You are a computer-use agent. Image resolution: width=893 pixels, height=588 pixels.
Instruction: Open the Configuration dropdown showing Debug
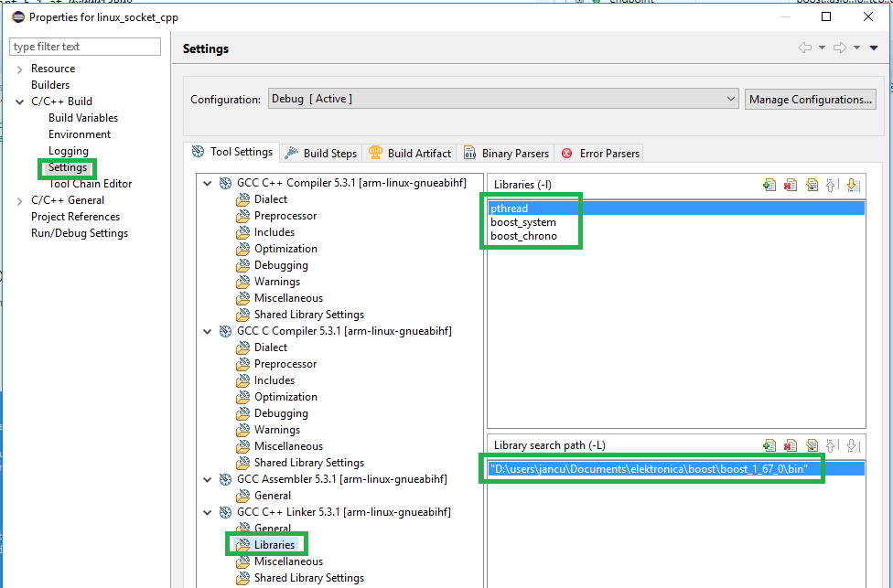coord(503,99)
